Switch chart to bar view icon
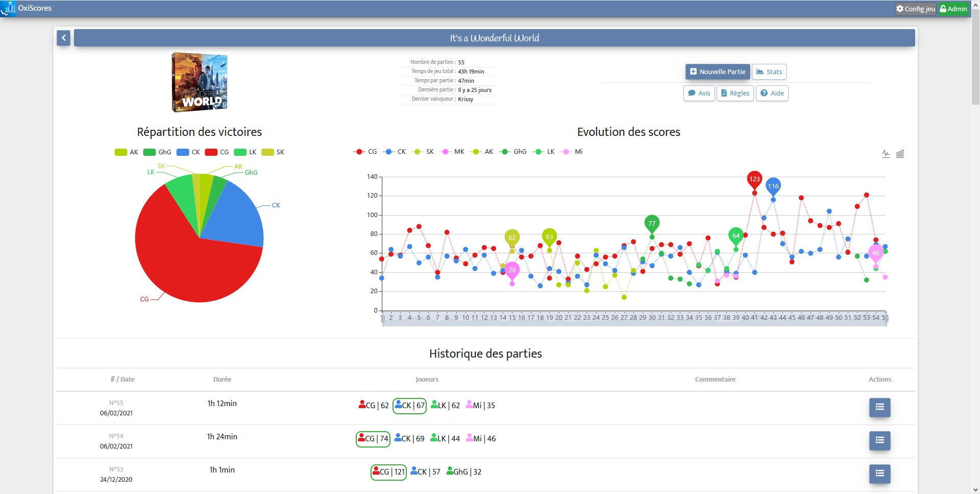This screenshot has width=980, height=494. (x=900, y=154)
